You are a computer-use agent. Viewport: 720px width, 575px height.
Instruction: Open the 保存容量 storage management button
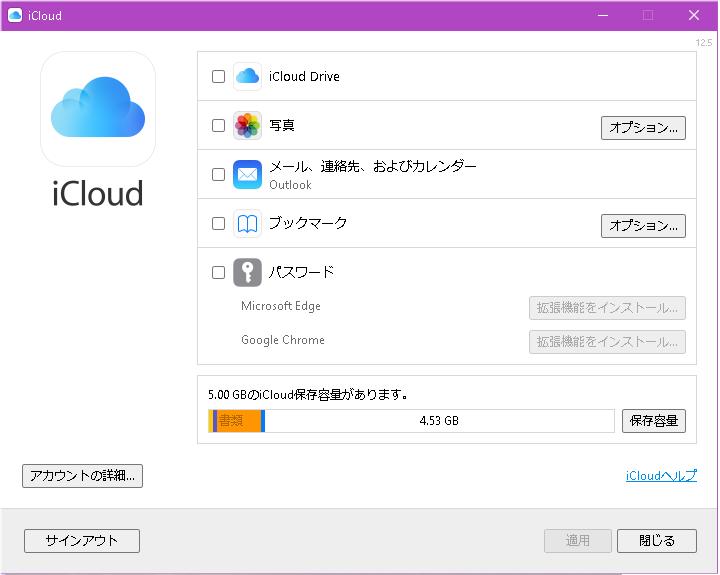[x=653, y=421]
